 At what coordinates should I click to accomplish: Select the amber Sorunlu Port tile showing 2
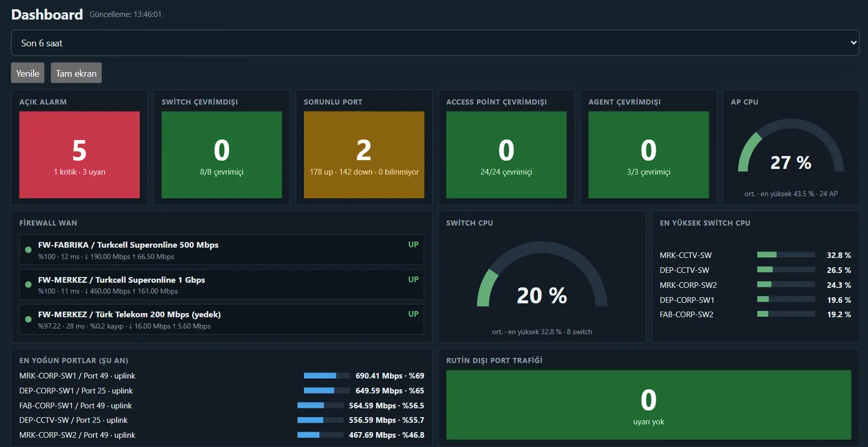click(364, 155)
